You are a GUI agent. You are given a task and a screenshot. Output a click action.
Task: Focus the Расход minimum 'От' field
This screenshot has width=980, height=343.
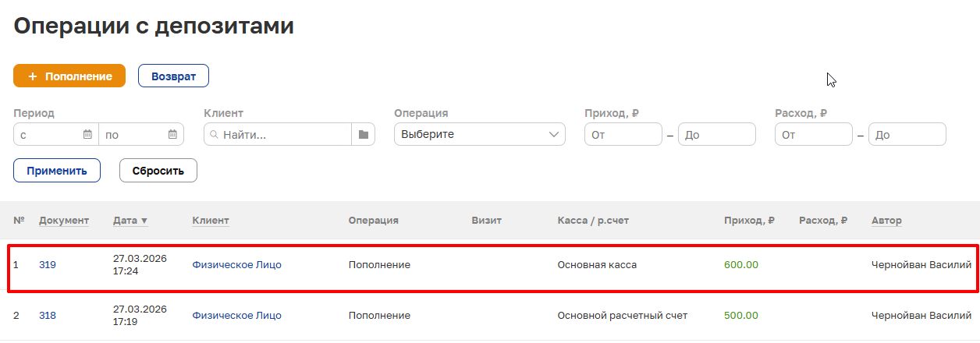(x=813, y=135)
